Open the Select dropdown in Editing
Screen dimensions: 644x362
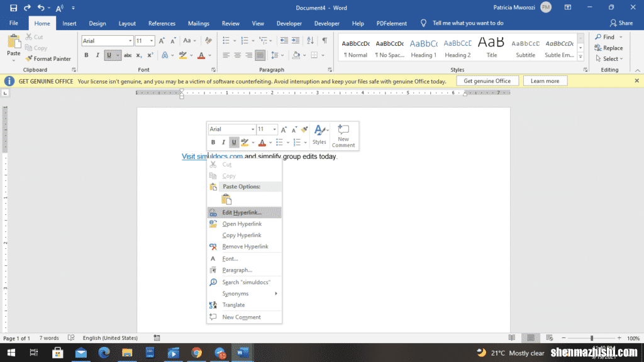coord(609,58)
